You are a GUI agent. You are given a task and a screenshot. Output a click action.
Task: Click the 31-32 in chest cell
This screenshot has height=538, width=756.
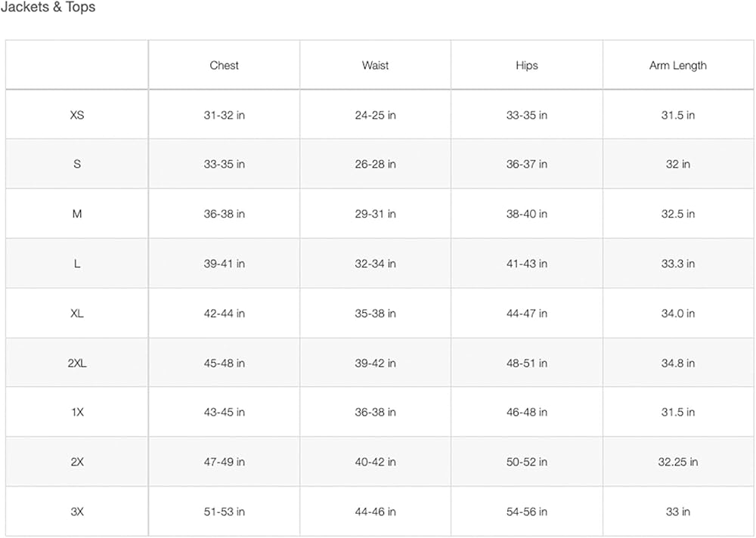click(224, 116)
